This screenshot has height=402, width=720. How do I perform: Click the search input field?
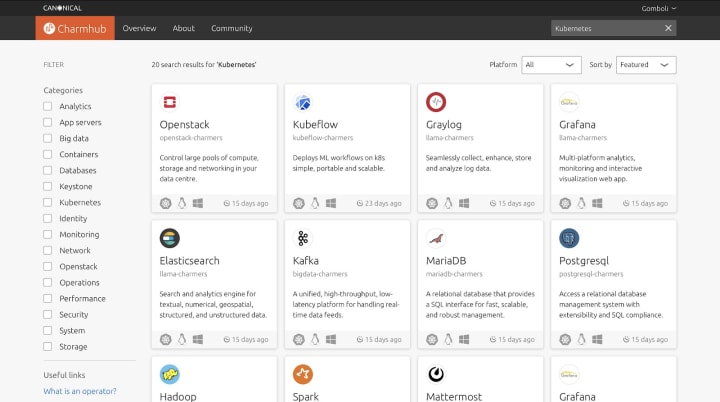[607, 28]
